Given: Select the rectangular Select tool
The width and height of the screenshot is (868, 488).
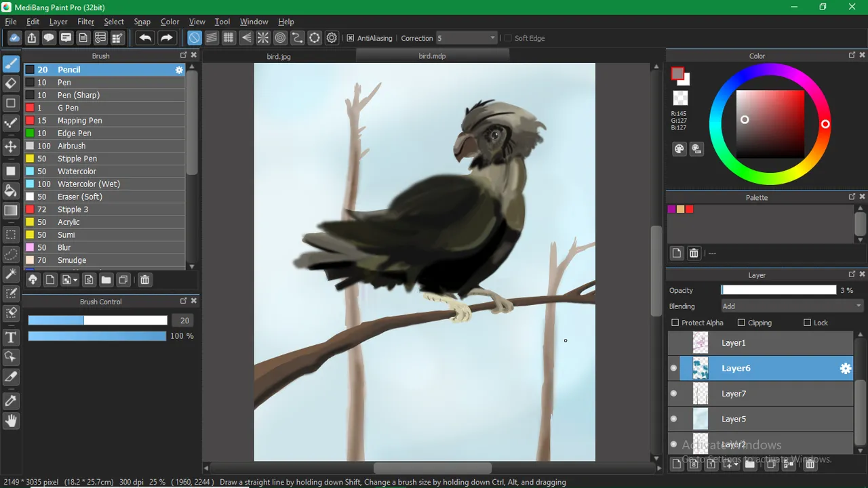Looking at the screenshot, I should (11, 235).
